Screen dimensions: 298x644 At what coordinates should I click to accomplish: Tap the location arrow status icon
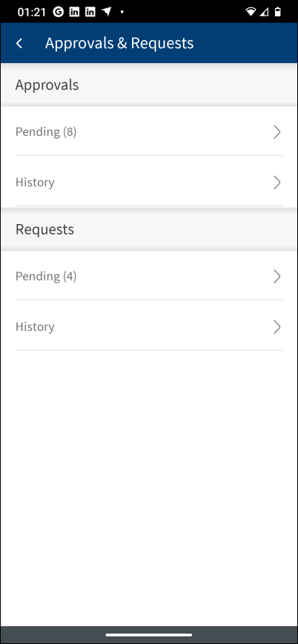coord(106,12)
